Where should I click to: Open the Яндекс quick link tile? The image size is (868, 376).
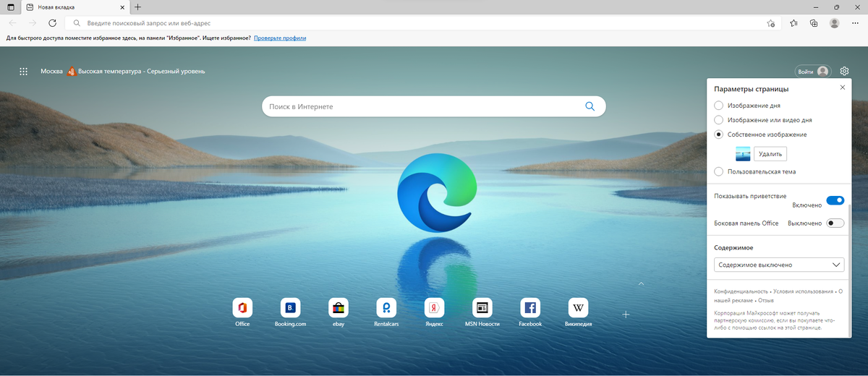[x=434, y=308]
